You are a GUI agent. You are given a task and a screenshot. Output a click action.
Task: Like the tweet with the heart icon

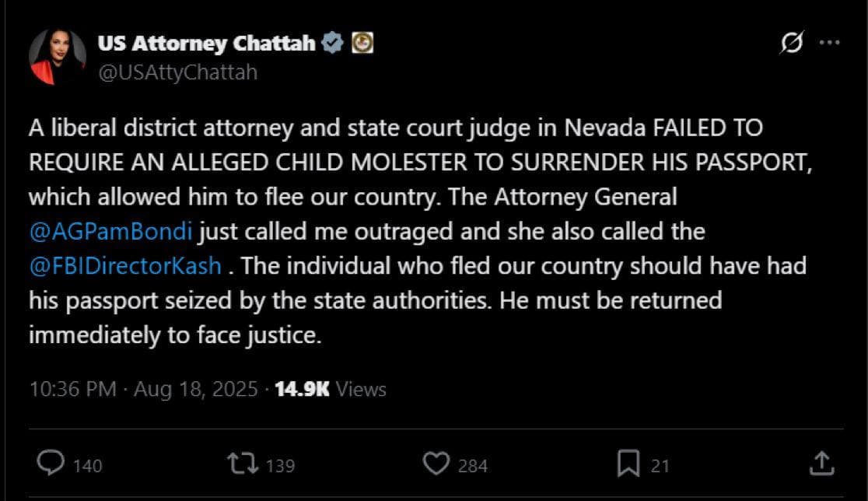(437, 464)
